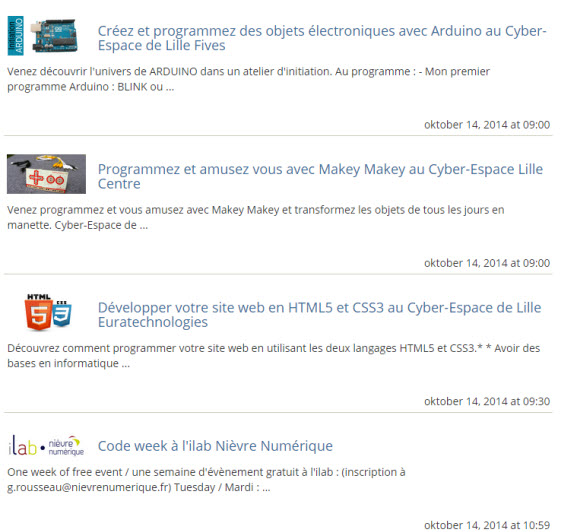Click the 10:59 date of ilab event
The height and width of the screenshot is (532, 568).
(487, 525)
